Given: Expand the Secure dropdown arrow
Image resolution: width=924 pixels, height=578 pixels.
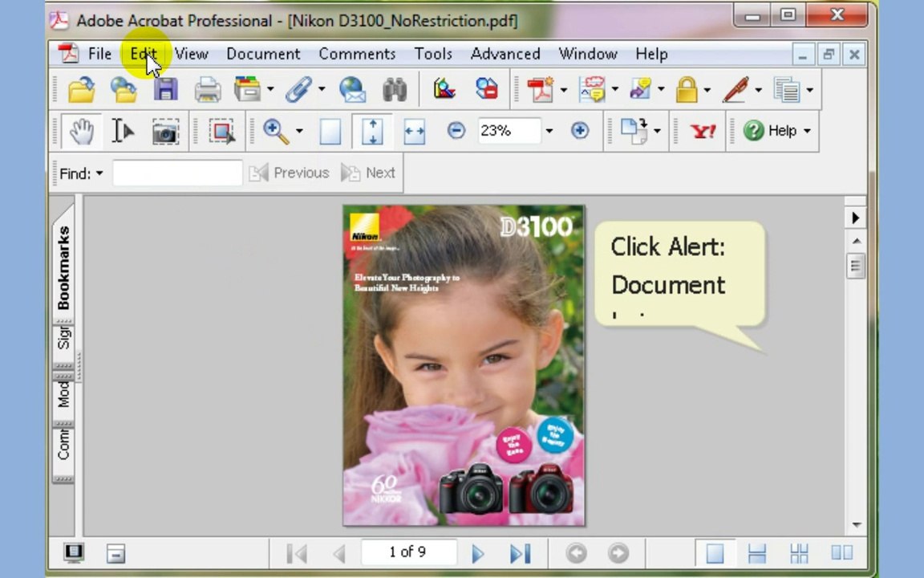Looking at the screenshot, I should pos(707,90).
